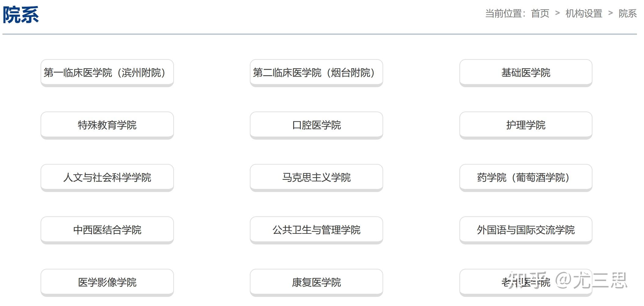Go to 口腔医学院
644x306 pixels.
coord(316,125)
